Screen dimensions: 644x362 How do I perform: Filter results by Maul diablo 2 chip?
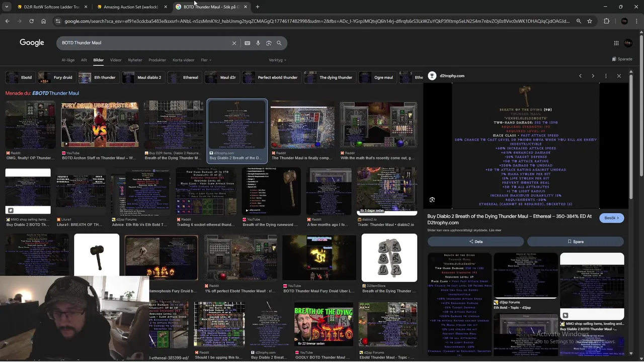(143, 77)
